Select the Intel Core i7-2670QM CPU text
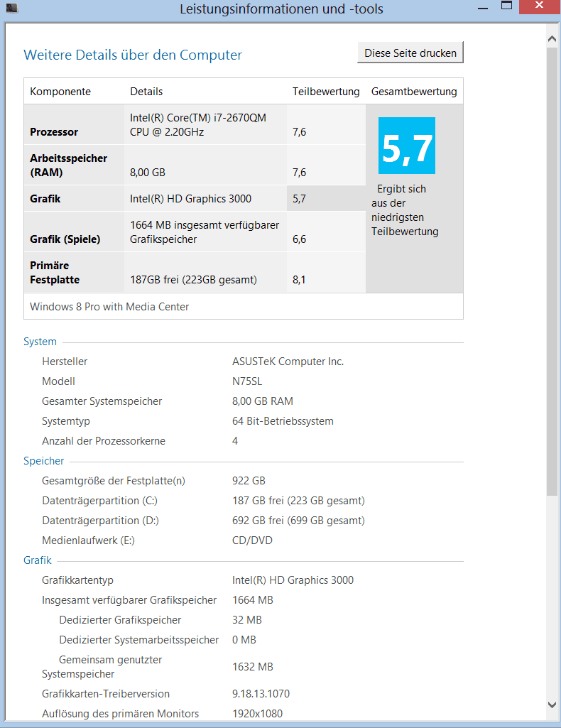 [x=198, y=125]
